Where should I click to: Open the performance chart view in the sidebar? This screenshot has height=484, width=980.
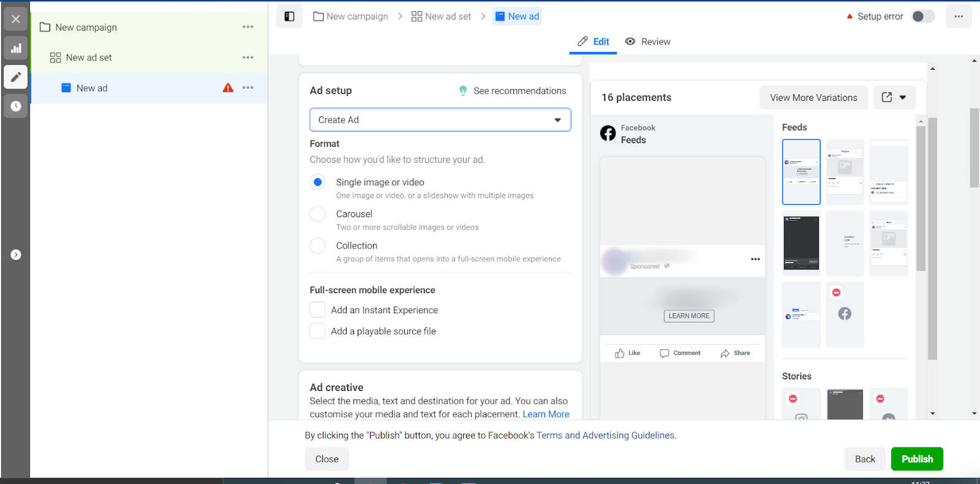(16, 48)
